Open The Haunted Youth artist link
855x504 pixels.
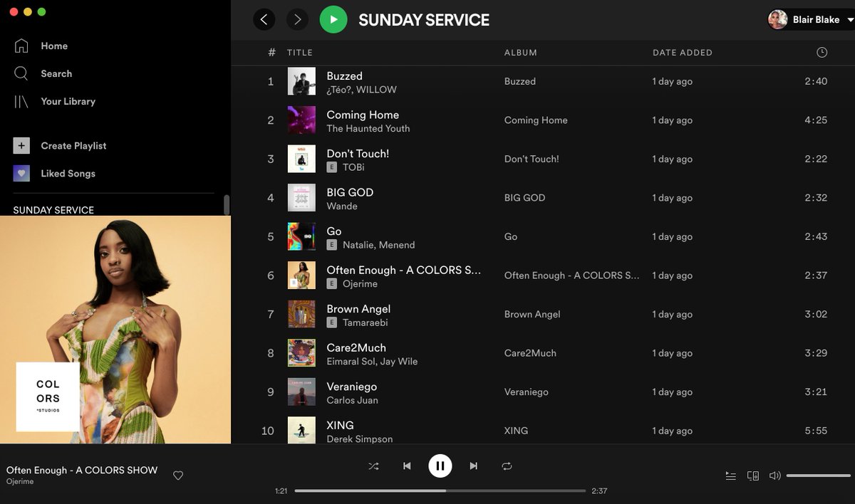tap(368, 129)
